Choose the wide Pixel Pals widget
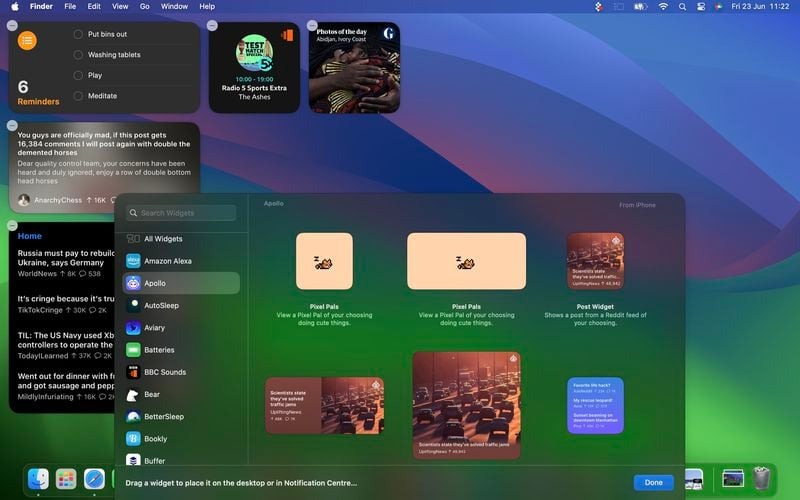 point(466,261)
